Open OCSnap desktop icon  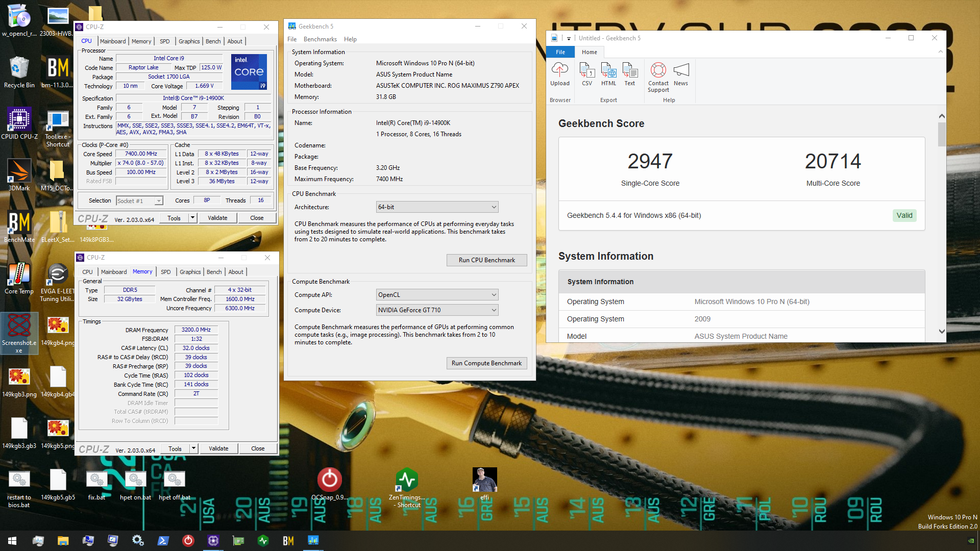(x=329, y=485)
